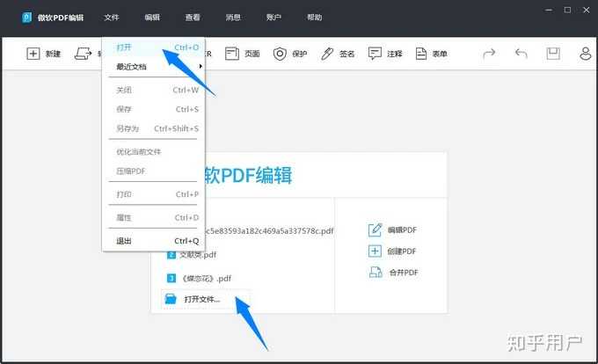Open the 注释 comment icon
The height and width of the screenshot is (364, 598).
click(375, 54)
